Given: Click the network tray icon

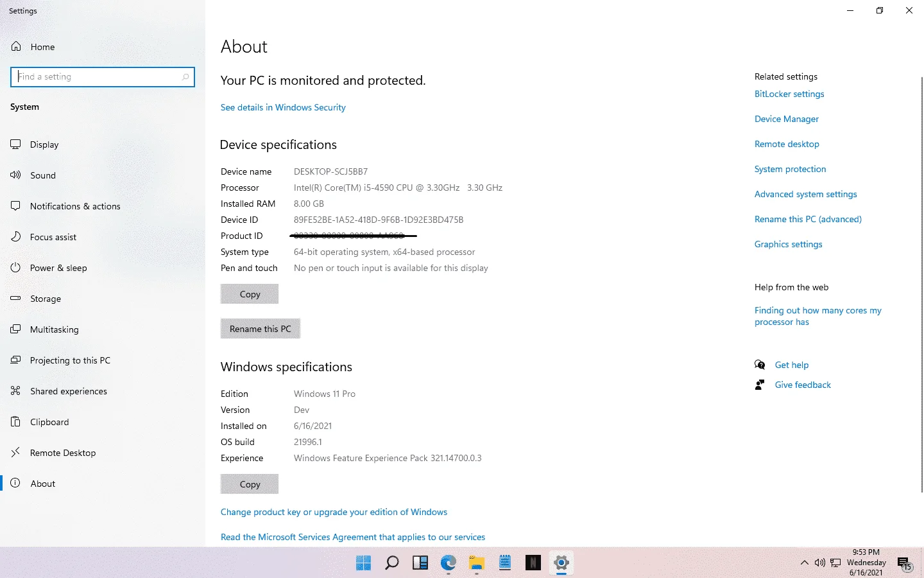Looking at the screenshot, I should [835, 563].
